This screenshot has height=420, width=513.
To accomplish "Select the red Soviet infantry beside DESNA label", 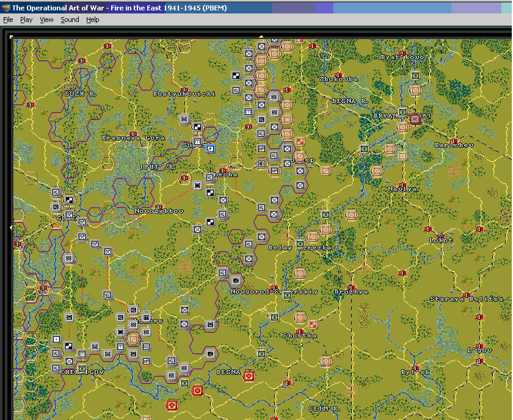I will coord(249,376).
